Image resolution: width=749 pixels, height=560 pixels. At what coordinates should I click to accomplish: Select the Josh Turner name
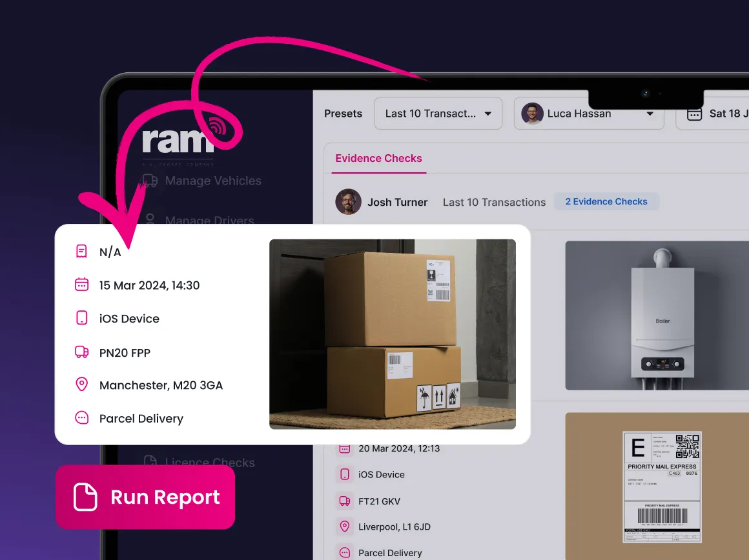398,203
